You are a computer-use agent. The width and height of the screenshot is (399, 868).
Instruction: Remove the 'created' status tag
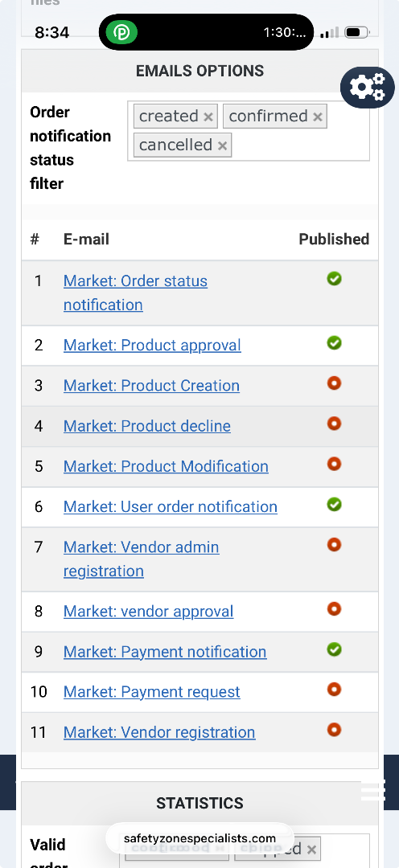pos(208,117)
